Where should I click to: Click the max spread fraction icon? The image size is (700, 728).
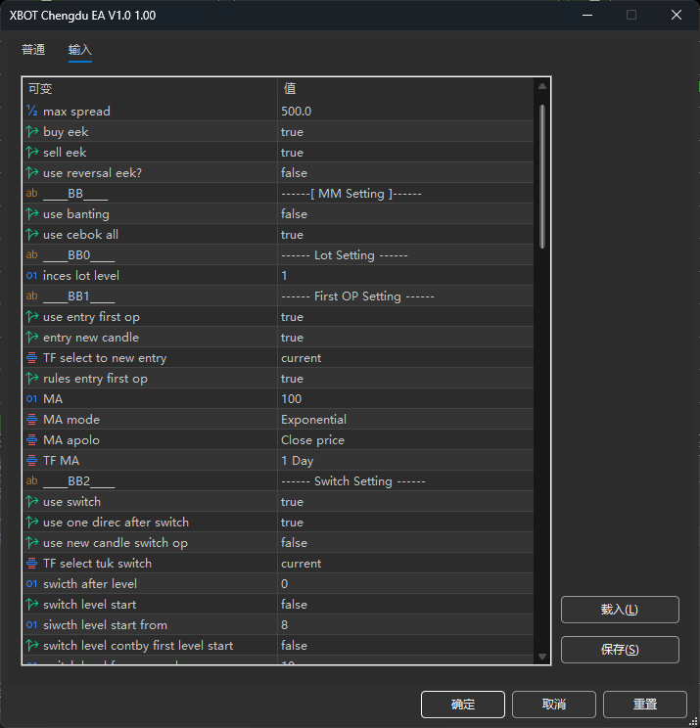point(32,112)
